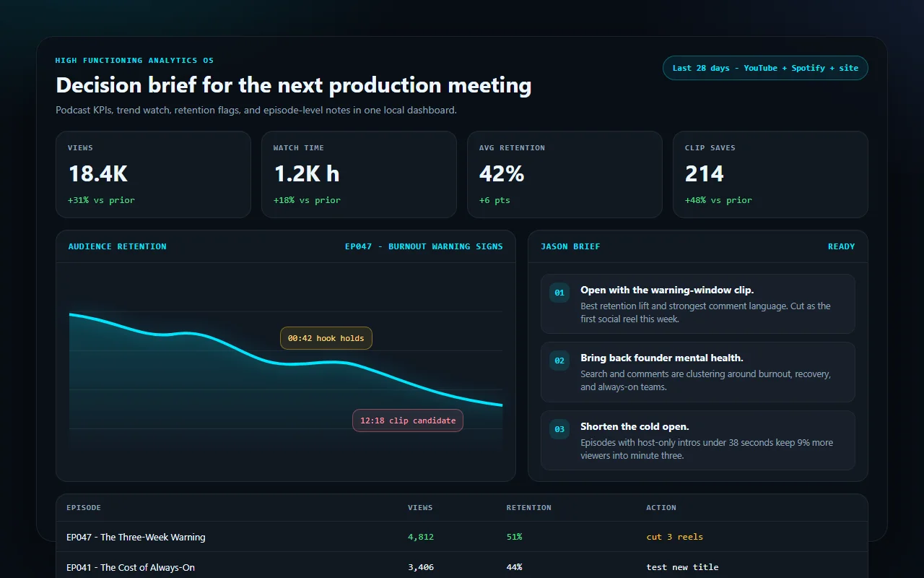The image size is (924, 578).
Task: Open the Avg Retention card showing 42%
Action: pos(565,174)
